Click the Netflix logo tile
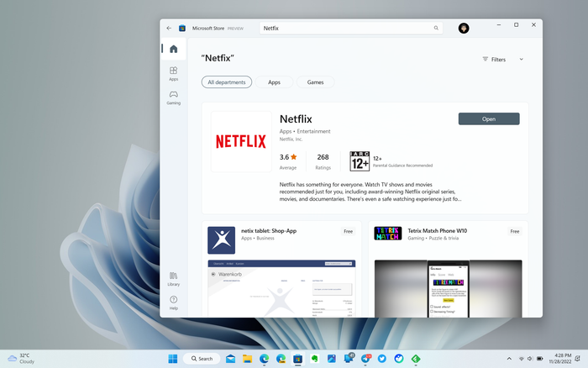Screen dimensions: 588x368 pos(241,142)
